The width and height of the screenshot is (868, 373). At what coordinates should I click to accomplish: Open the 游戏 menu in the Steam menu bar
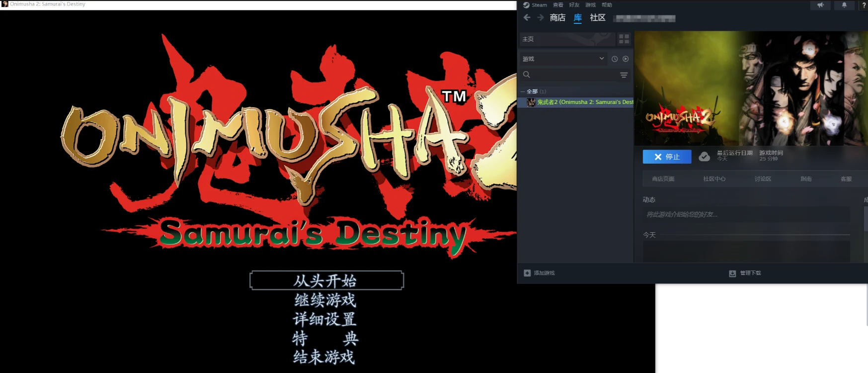[x=590, y=5]
